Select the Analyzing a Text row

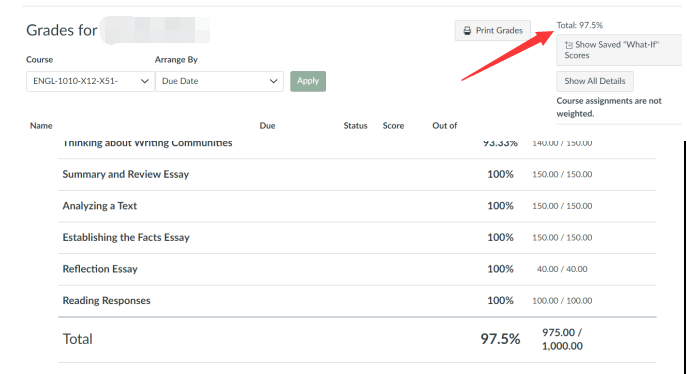[x=357, y=206]
